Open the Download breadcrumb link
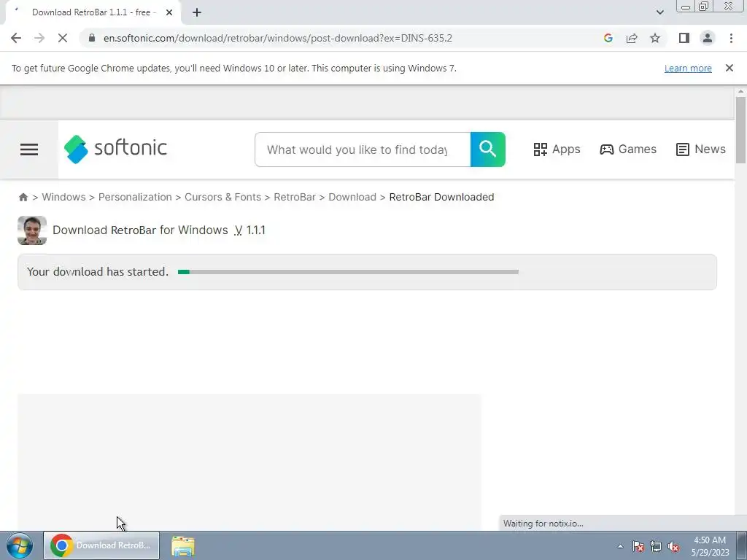 352,197
